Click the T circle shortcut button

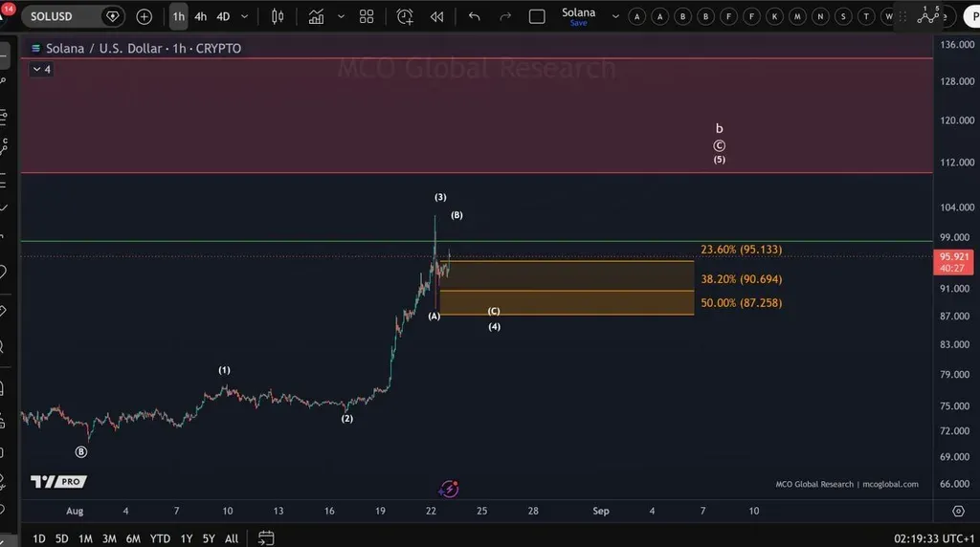tap(866, 17)
